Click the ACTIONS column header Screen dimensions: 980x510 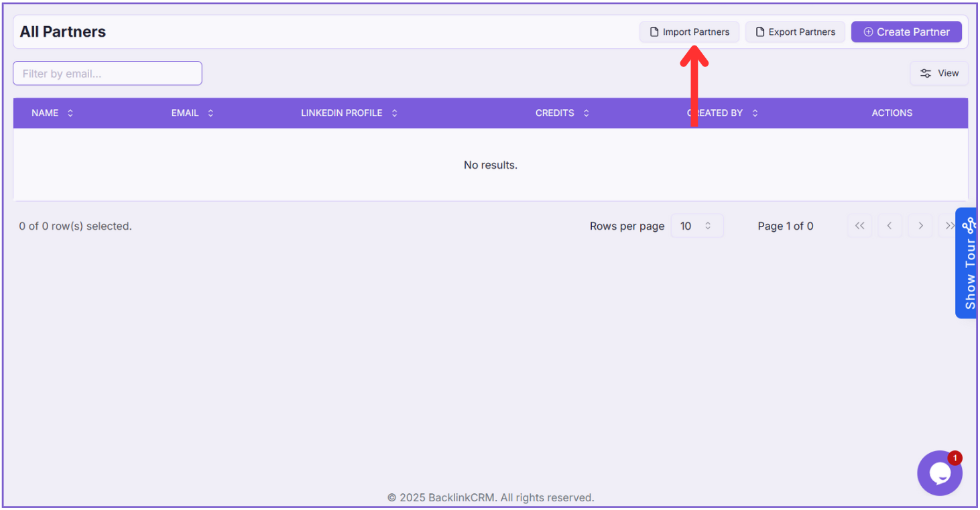click(x=892, y=113)
